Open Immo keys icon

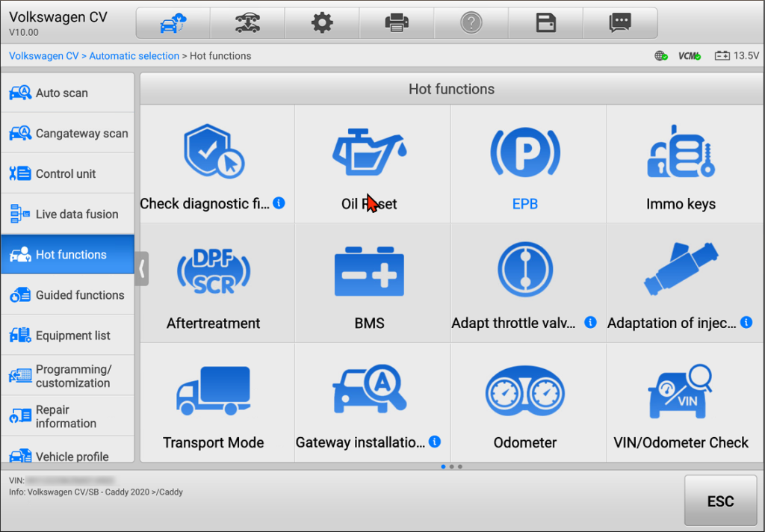681,151
